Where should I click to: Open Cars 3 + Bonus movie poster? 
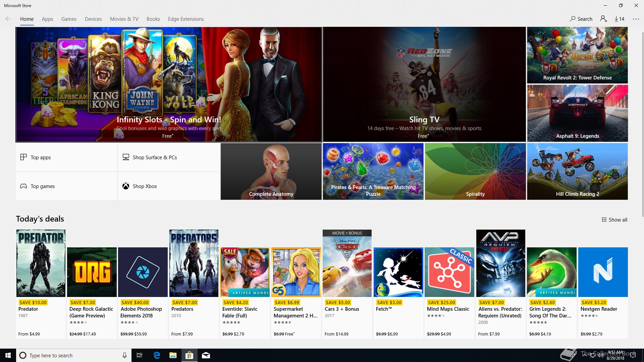347,263
